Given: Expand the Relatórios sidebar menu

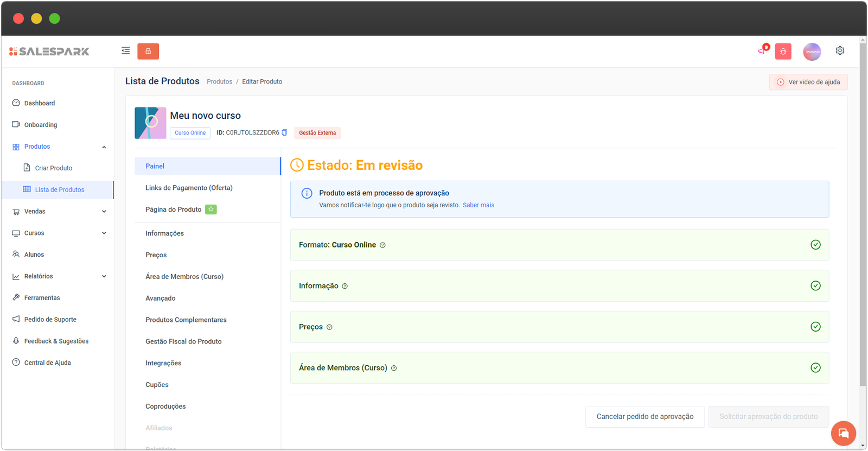Looking at the screenshot, I should pyautogui.click(x=104, y=276).
